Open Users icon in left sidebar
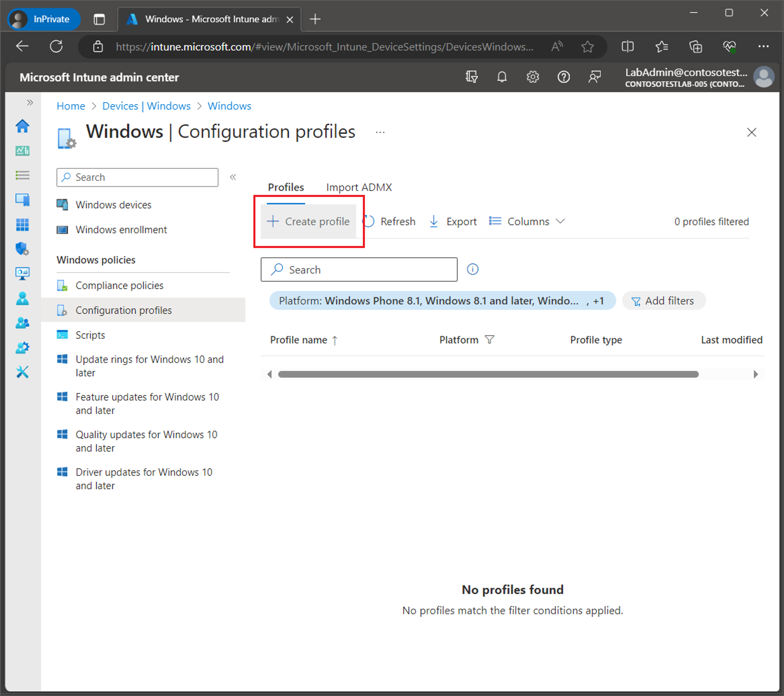This screenshot has height=696, width=784. pyautogui.click(x=22, y=298)
